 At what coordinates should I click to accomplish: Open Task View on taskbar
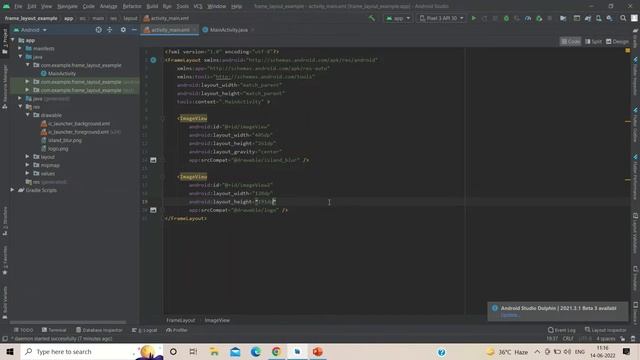pyautogui.click(x=193, y=352)
